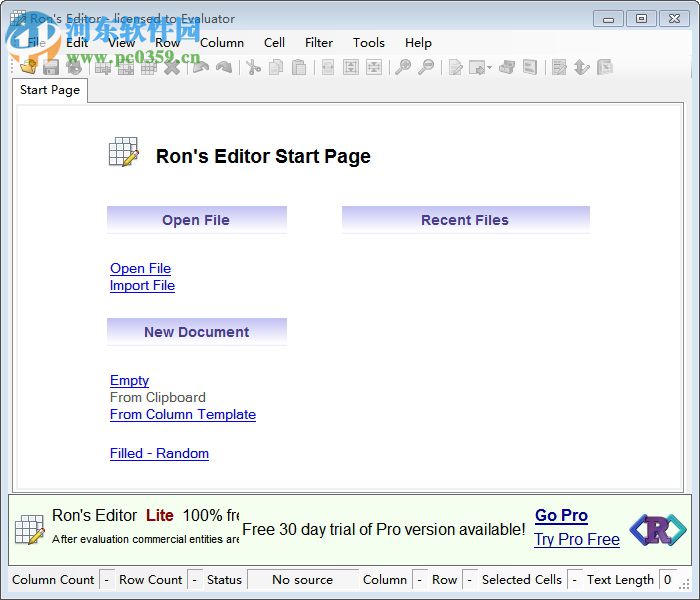The width and height of the screenshot is (700, 600).
Task: Click the Ron's Editor Start Page heading
Action: (263, 156)
